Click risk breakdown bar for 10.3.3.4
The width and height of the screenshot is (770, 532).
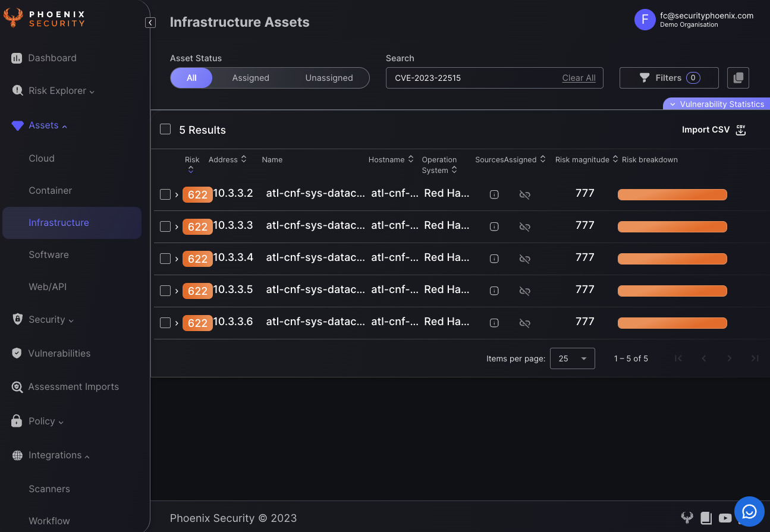tap(672, 259)
